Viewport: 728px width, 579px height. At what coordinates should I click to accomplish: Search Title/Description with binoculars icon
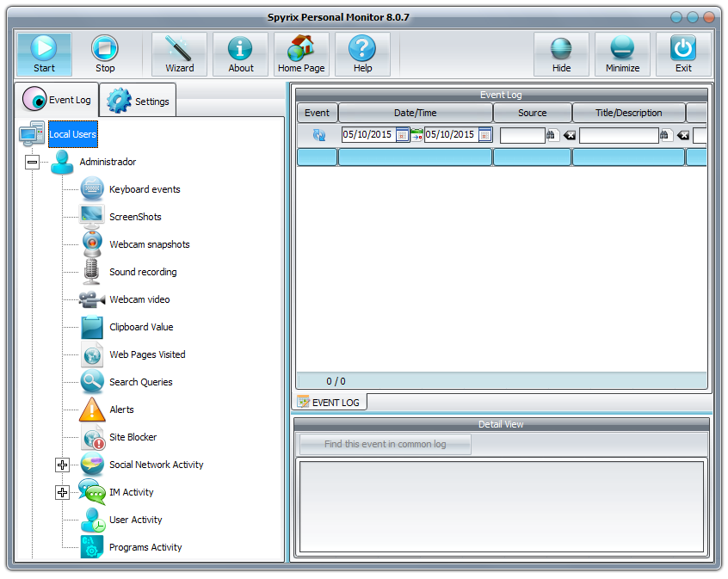(x=665, y=135)
